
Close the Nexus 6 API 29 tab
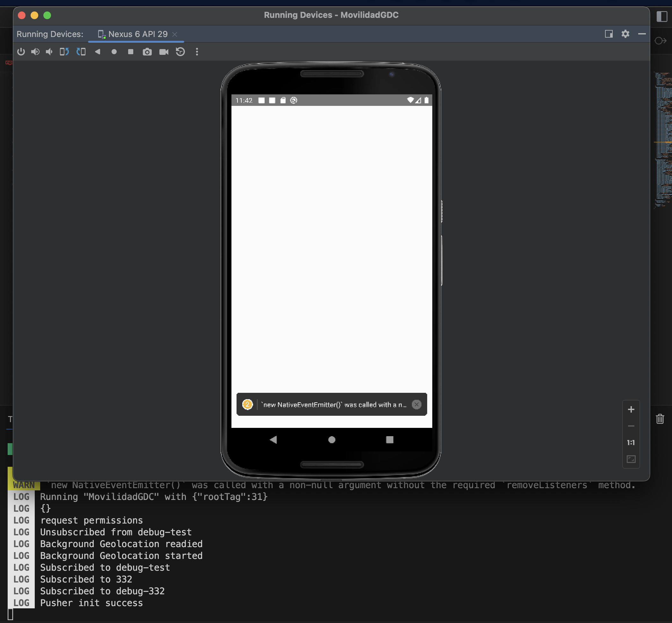tap(175, 34)
